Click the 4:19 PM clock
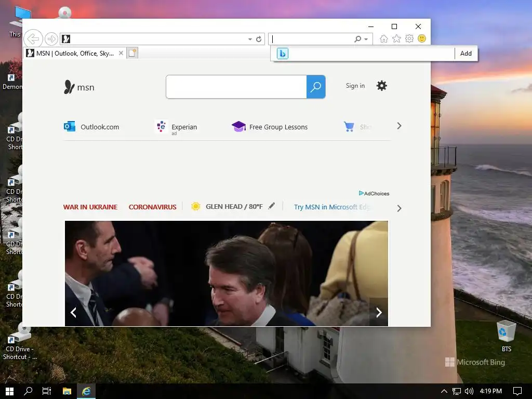 [x=490, y=391]
